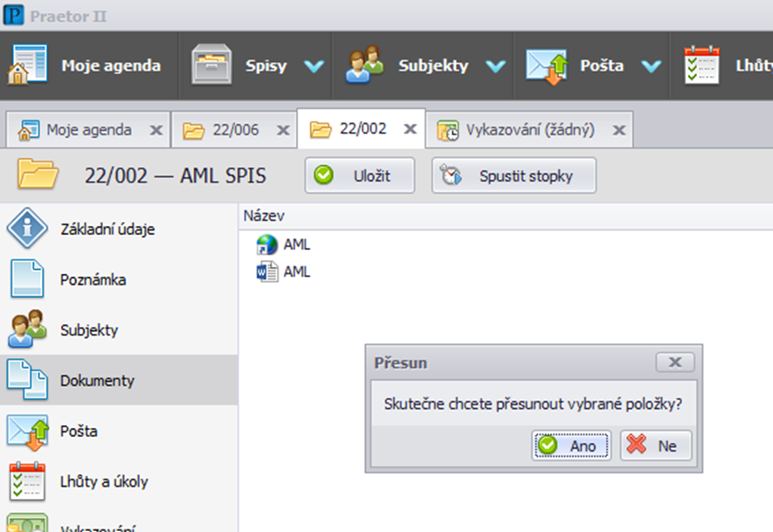
Task: Expand the Subjekty dropdown arrow
Action: pyautogui.click(x=495, y=67)
